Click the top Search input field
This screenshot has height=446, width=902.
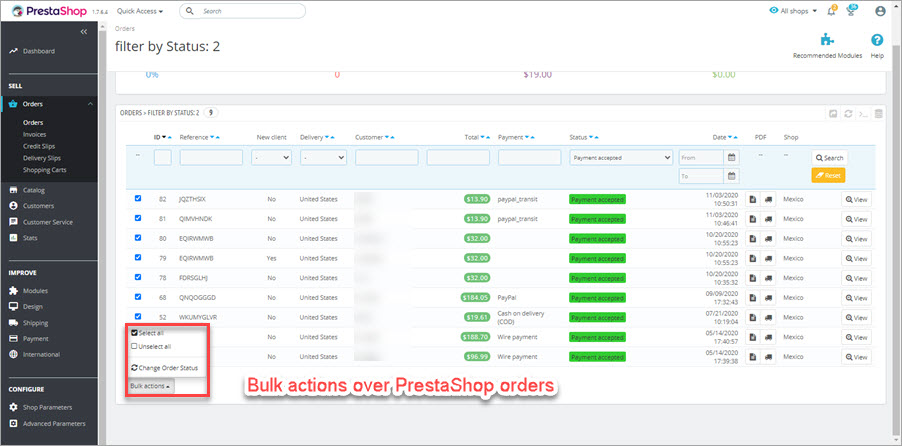(x=242, y=11)
